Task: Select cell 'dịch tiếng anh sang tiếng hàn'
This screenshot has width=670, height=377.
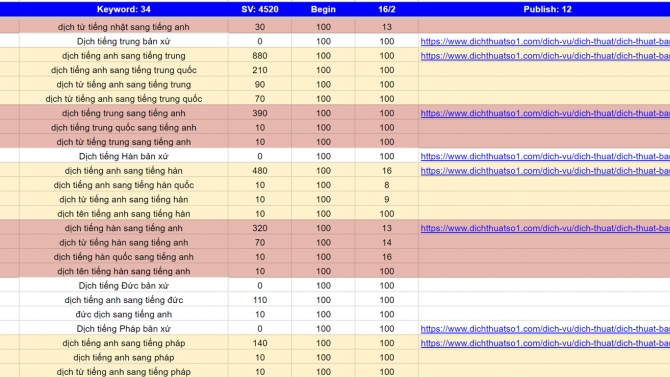Action: [123, 171]
